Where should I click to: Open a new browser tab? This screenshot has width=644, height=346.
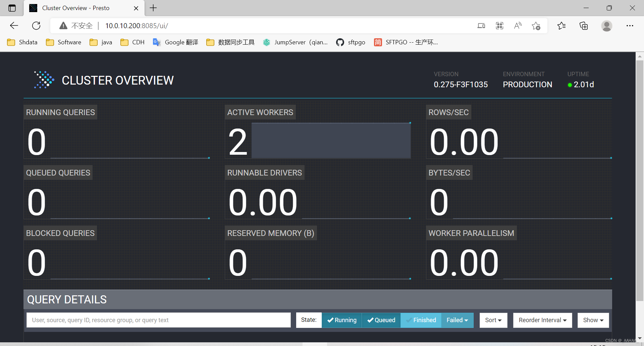pyautogui.click(x=153, y=8)
